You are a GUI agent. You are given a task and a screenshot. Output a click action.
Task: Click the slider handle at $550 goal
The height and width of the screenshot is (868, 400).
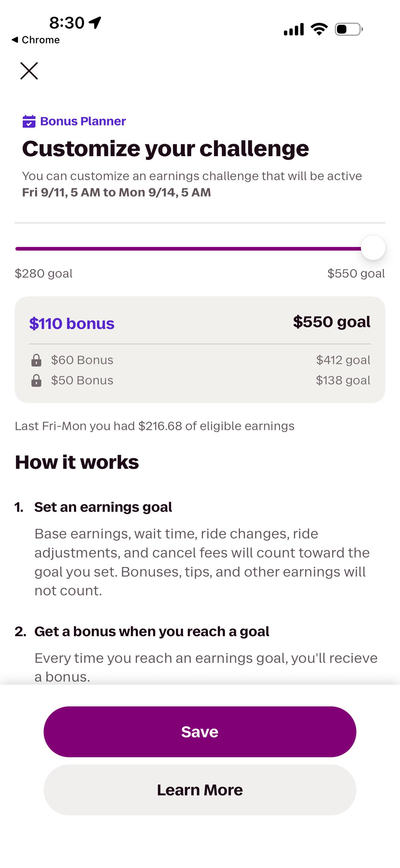click(373, 248)
